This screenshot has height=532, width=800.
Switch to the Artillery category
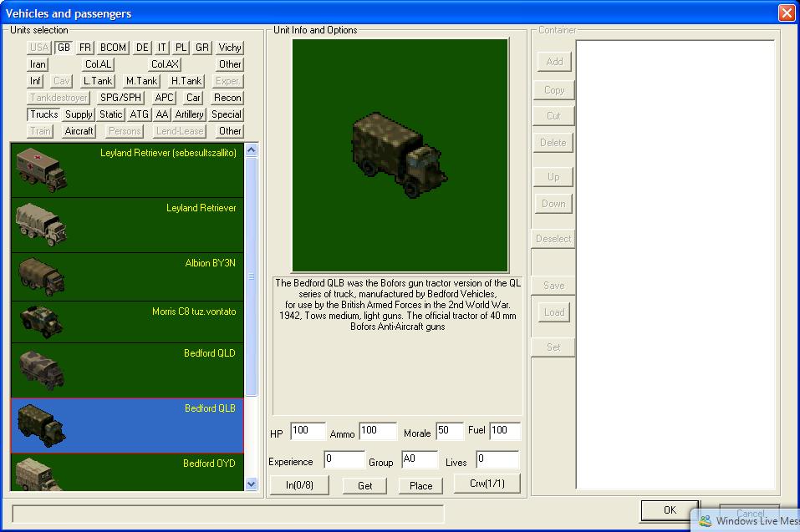189,114
